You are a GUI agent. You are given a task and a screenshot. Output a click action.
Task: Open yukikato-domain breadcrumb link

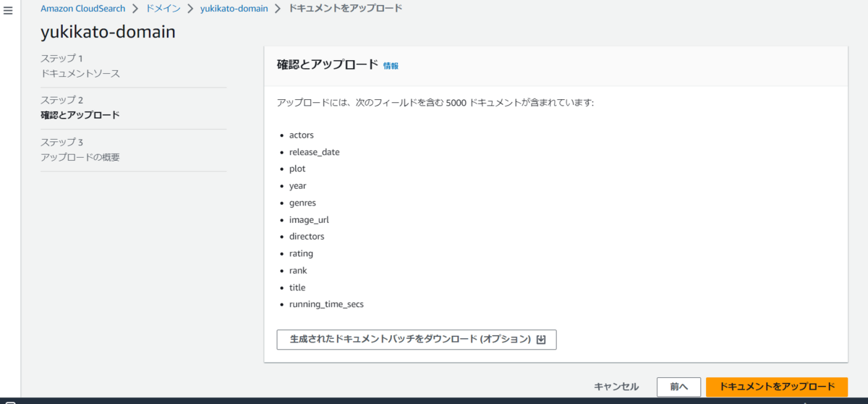(x=234, y=9)
